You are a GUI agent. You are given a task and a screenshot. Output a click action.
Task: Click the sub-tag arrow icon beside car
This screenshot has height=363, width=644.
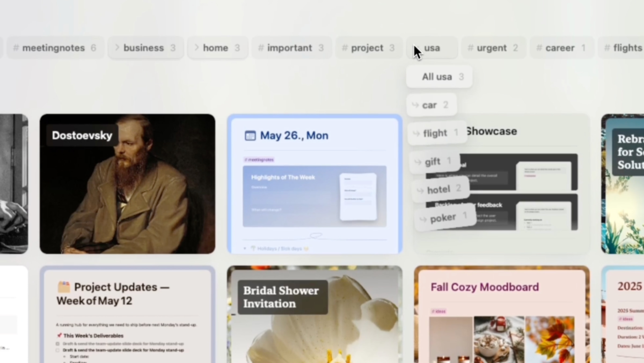[415, 105]
